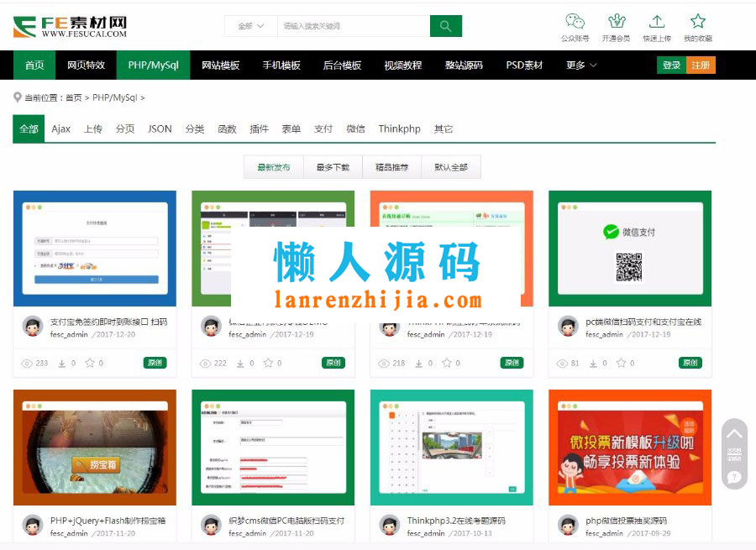Image resolution: width=756 pixels, height=550 pixels.
Task: Click the scroll-to-top arrow in floating widget
Action: [734, 433]
